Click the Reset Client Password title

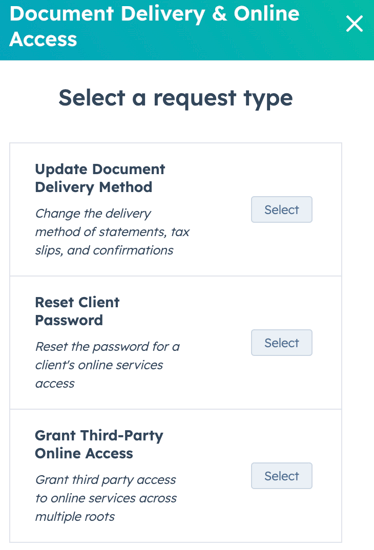[77, 311]
